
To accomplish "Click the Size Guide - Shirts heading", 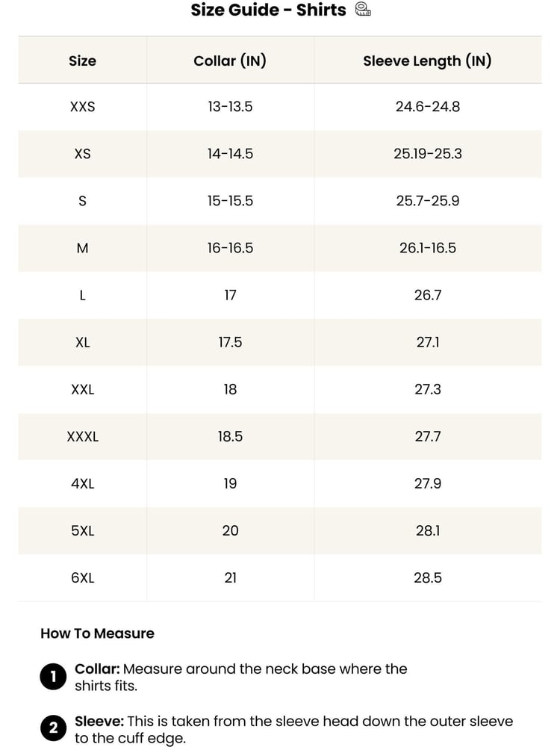I will (269, 10).
